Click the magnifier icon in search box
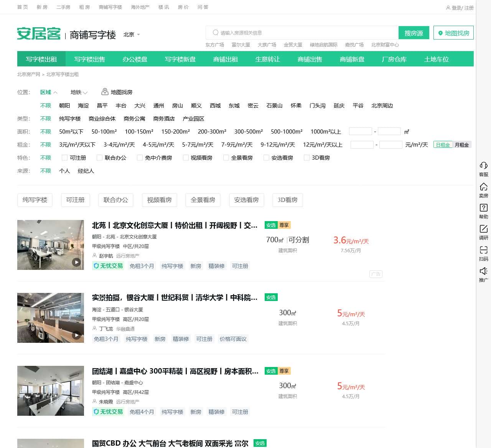This screenshot has width=491, height=448. point(216,33)
